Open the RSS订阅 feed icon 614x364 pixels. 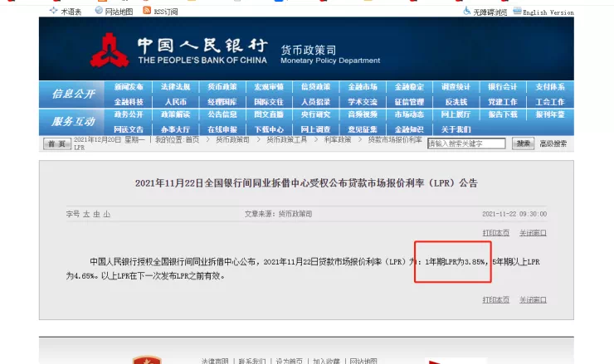(x=147, y=11)
